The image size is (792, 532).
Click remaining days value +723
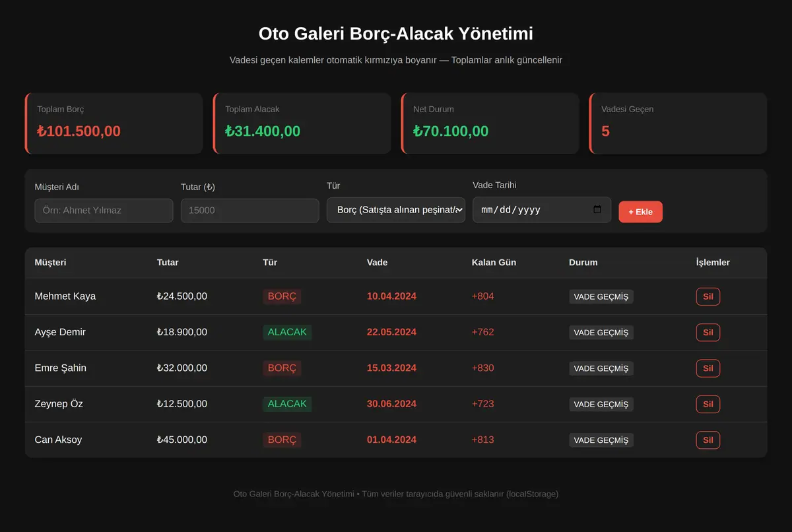[x=482, y=404]
